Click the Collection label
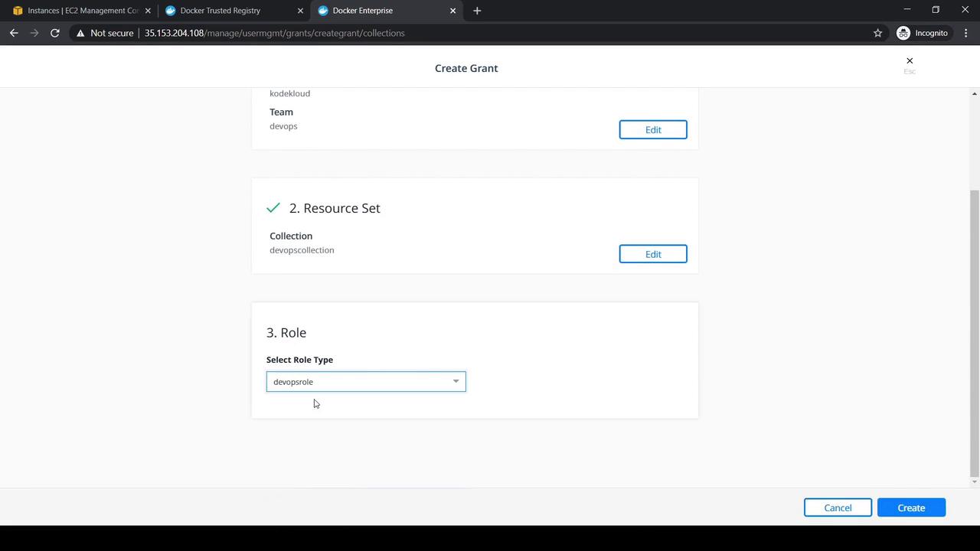Viewport: 980px width, 551px height. point(291,236)
